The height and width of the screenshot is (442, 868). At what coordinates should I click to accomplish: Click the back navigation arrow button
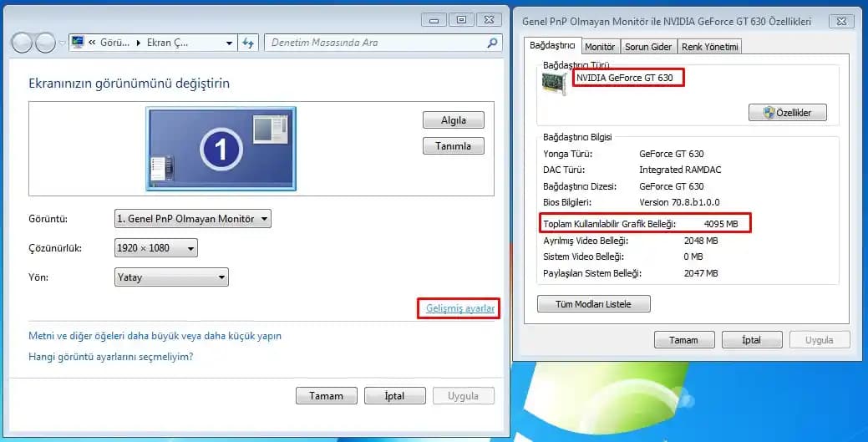[x=23, y=43]
